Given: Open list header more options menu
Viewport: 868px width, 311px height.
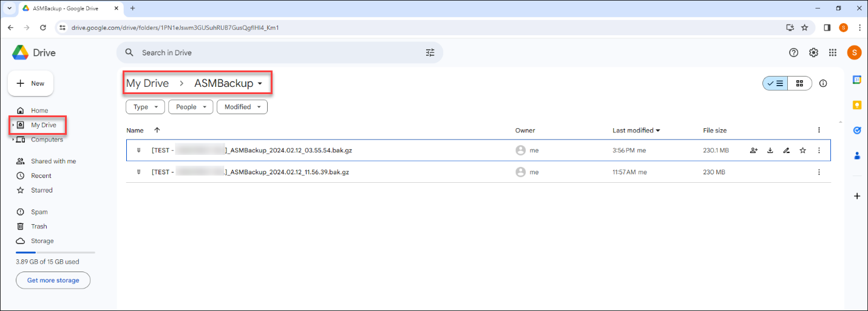Looking at the screenshot, I should 819,130.
